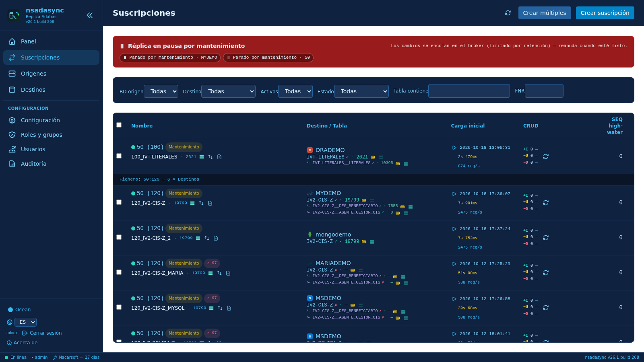Click the nsadasync logo icon
Viewport: 644px width, 362px height.
point(14,16)
